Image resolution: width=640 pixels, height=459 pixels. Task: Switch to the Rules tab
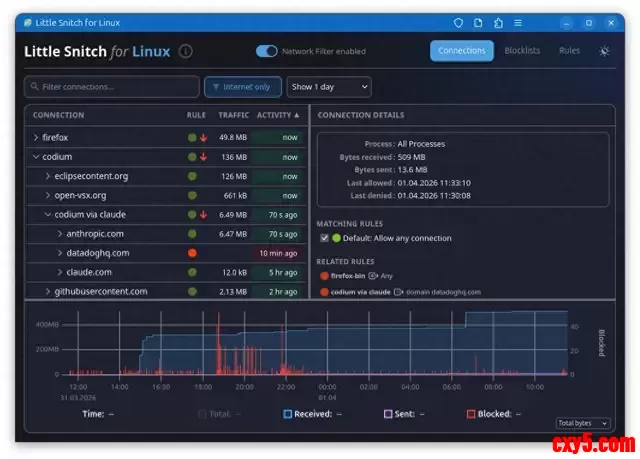(x=569, y=50)
